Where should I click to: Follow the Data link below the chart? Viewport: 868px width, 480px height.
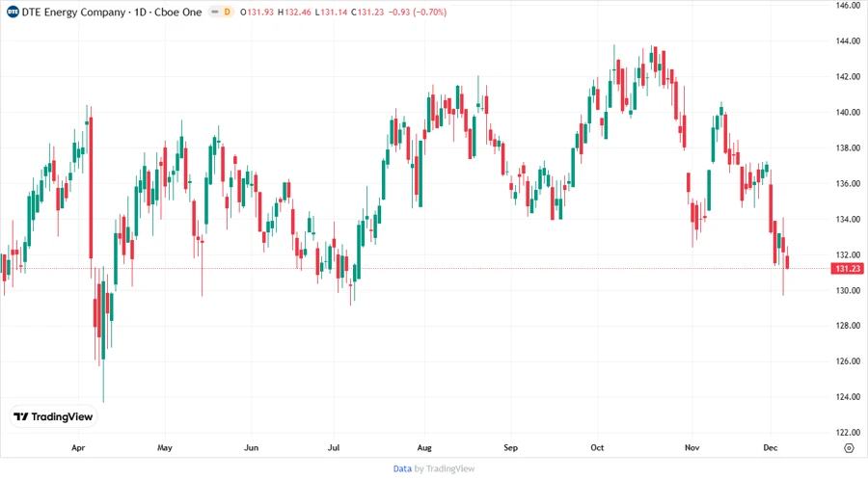tap(402, 469)
